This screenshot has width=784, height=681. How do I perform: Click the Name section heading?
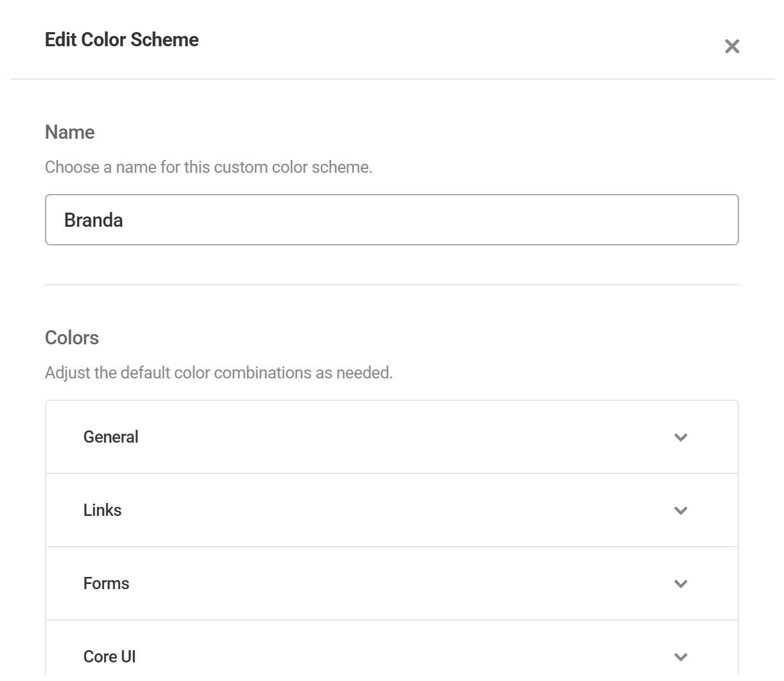69,132
